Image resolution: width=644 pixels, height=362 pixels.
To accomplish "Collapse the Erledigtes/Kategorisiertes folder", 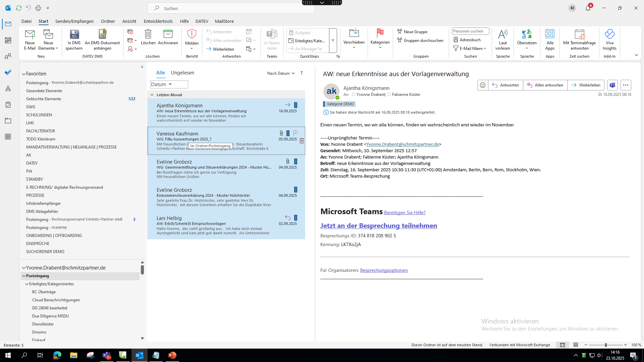I will click(27, 284).
